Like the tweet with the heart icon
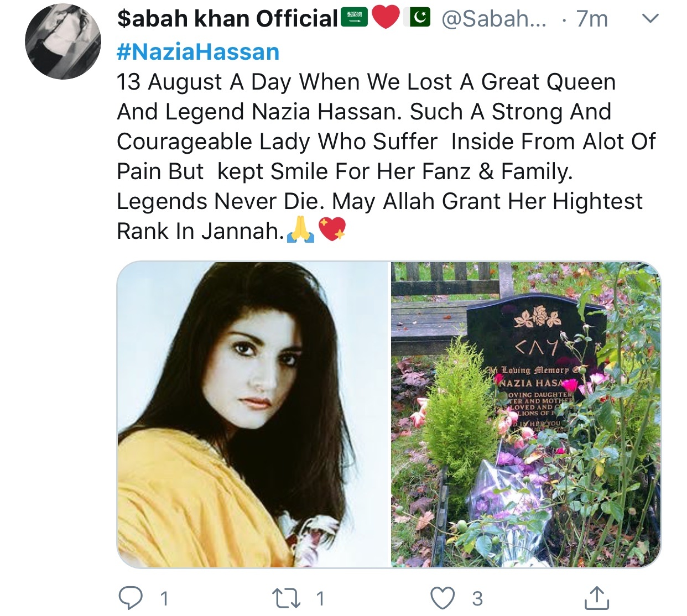The image size is (687, 616). (x=443, y=598)
